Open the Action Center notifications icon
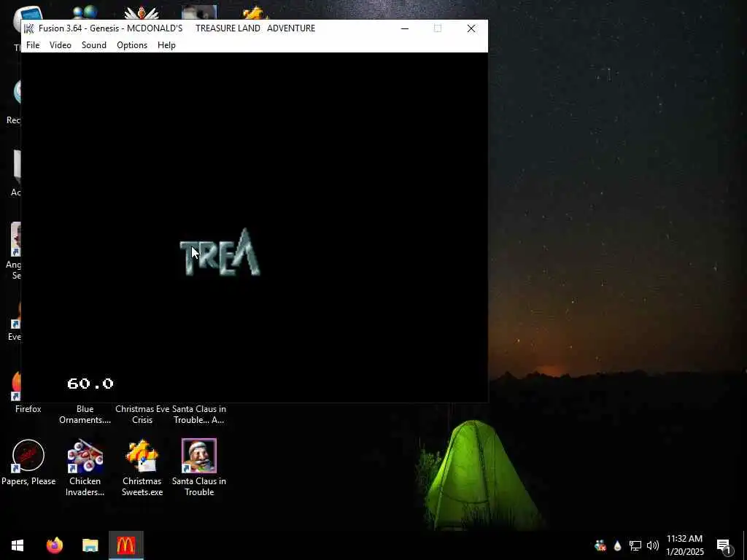The height and width of the screenshot is (560, 747). point(724,545)
